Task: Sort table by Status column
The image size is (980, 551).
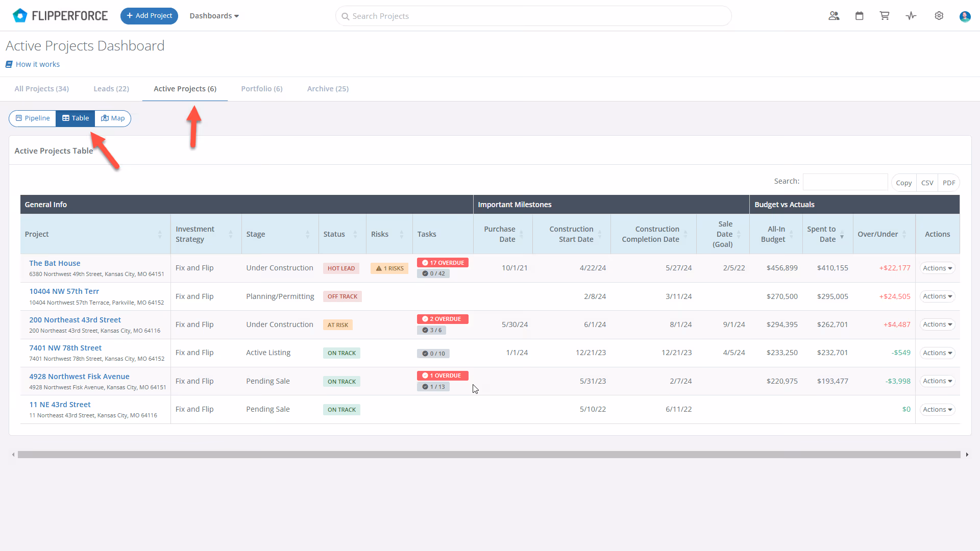Action: pyautogui.click(x=342, y=234)
